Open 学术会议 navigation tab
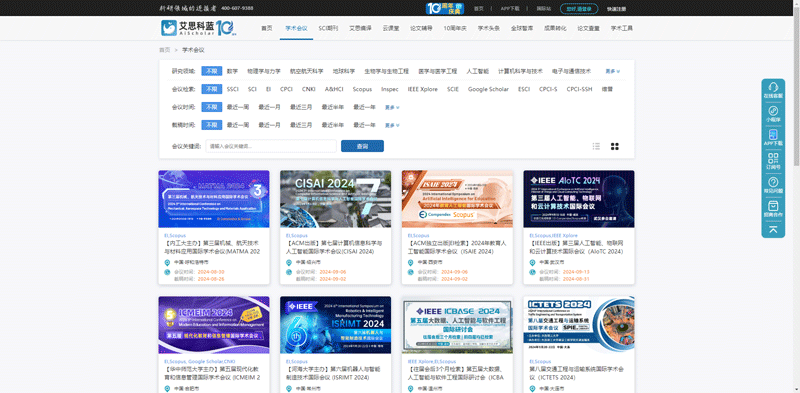Viewport: 800px width, 393px height. [296, 29]
